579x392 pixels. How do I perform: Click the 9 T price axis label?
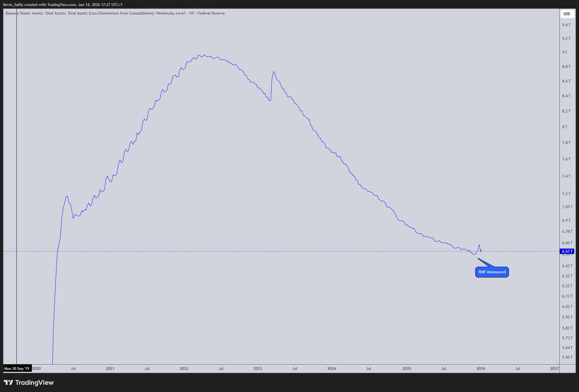[565, 53]
